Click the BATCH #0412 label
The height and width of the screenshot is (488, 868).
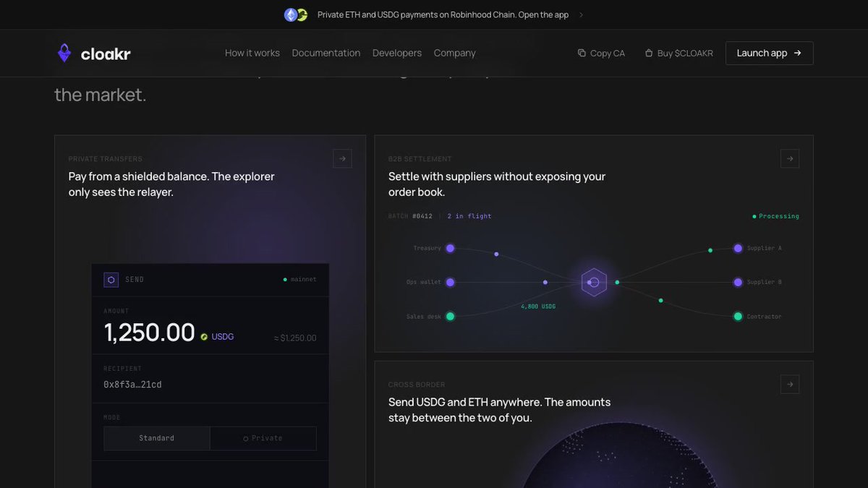[410, 216]
